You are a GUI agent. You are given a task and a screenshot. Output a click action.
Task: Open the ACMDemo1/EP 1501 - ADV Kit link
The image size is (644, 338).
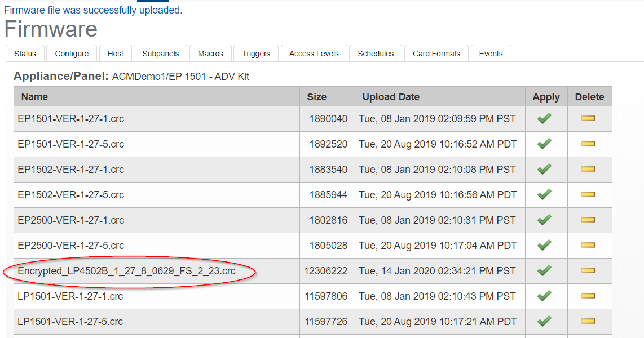(x=179, y=76)
